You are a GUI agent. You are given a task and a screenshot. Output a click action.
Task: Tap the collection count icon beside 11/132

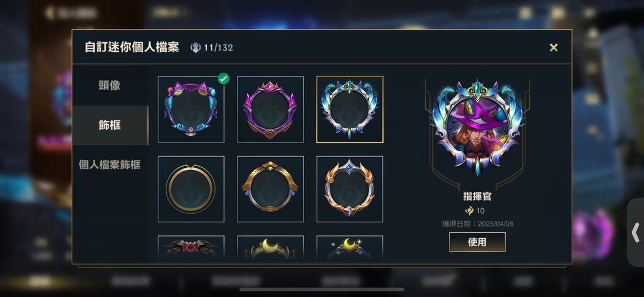pos(195,48)
